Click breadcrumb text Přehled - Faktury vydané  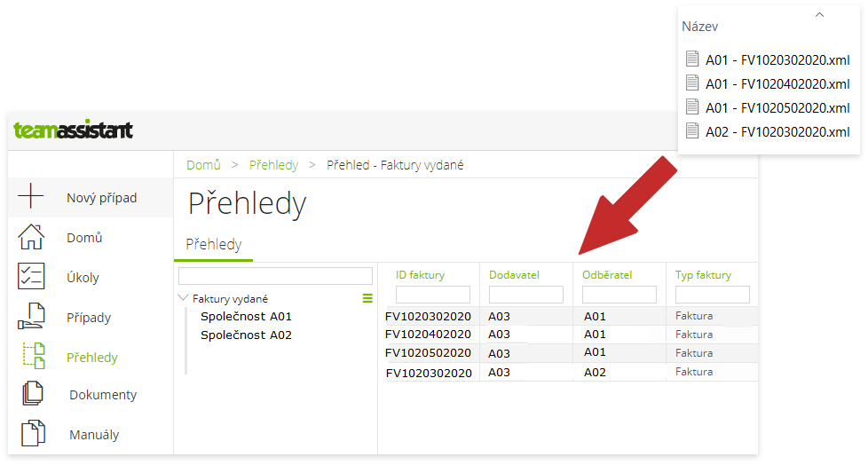(x=395, y=165)
